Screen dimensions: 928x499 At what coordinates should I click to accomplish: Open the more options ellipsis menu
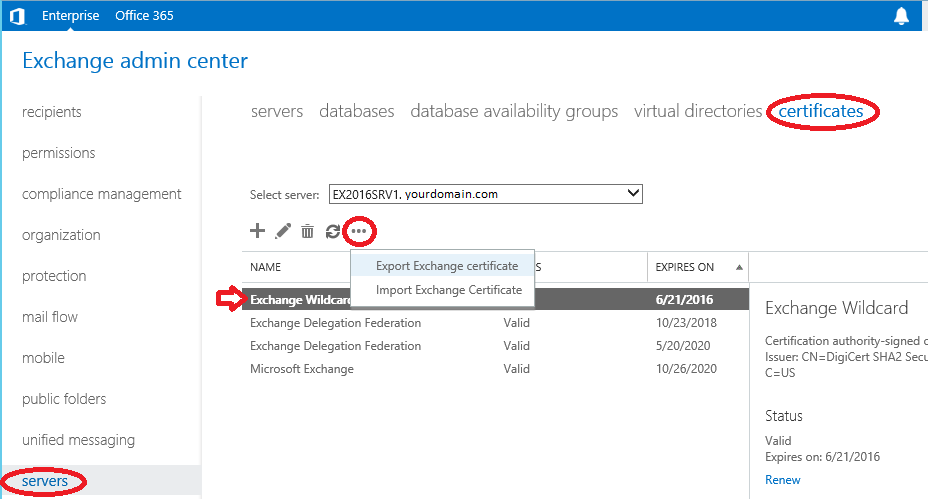coord(359,231)
